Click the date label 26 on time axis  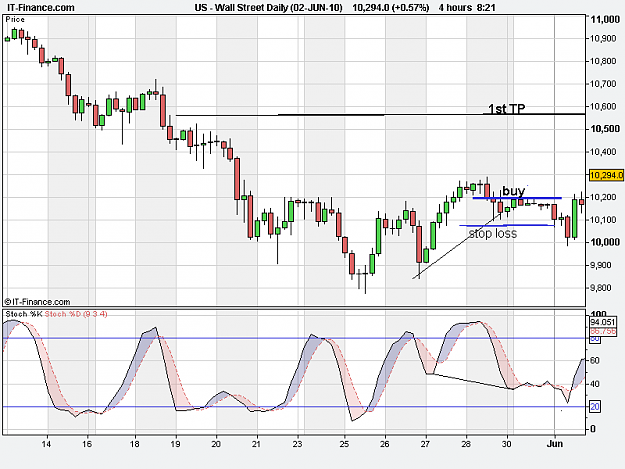[x=385, y=444]
